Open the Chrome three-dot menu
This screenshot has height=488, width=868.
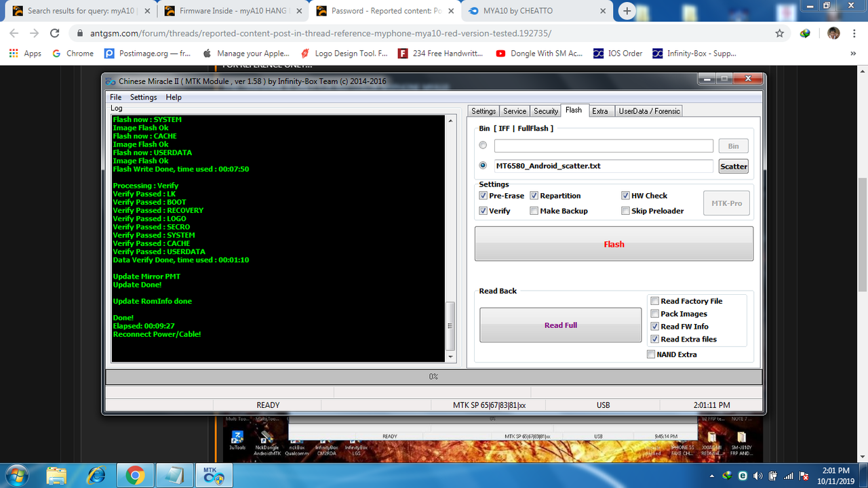(x=854, y=33)
